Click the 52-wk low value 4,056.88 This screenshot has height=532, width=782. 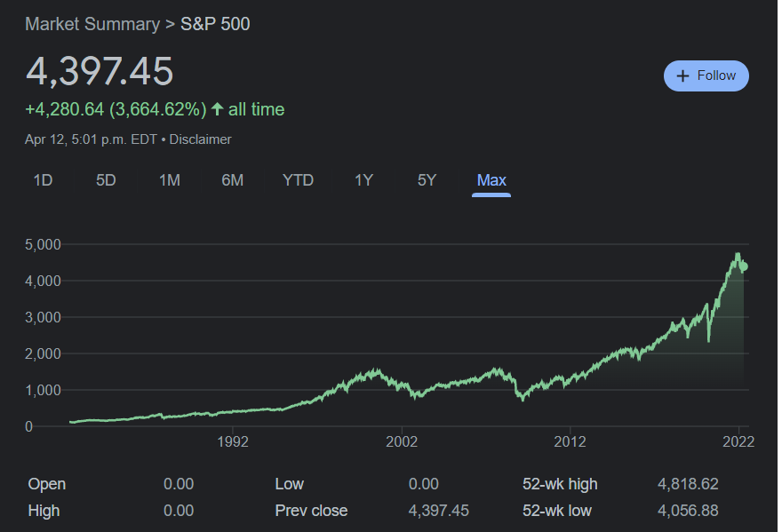click(688, 511)
